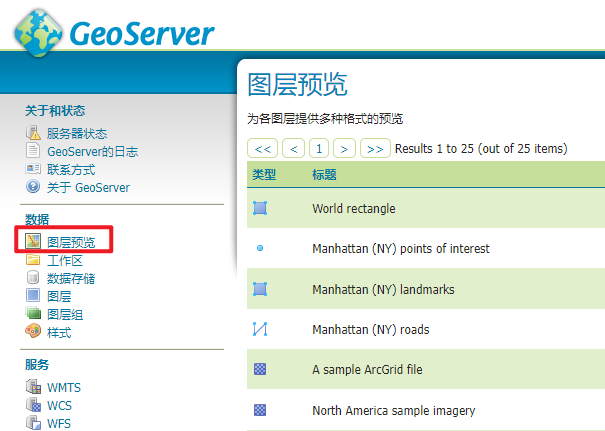This screenshot has height=431, width=605.
Task: Open the 图层 sidebar link
Action: 59,296
